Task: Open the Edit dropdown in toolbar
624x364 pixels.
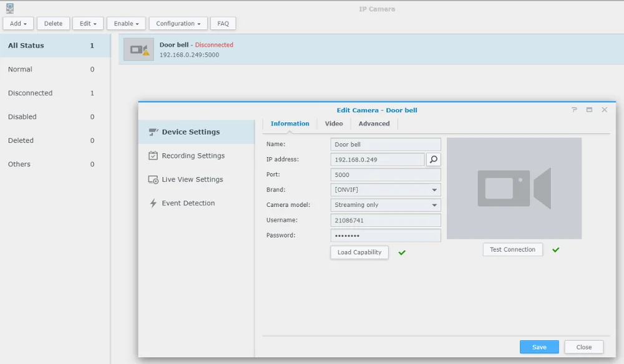Action: pyautogui.click(x=88, y=24)
